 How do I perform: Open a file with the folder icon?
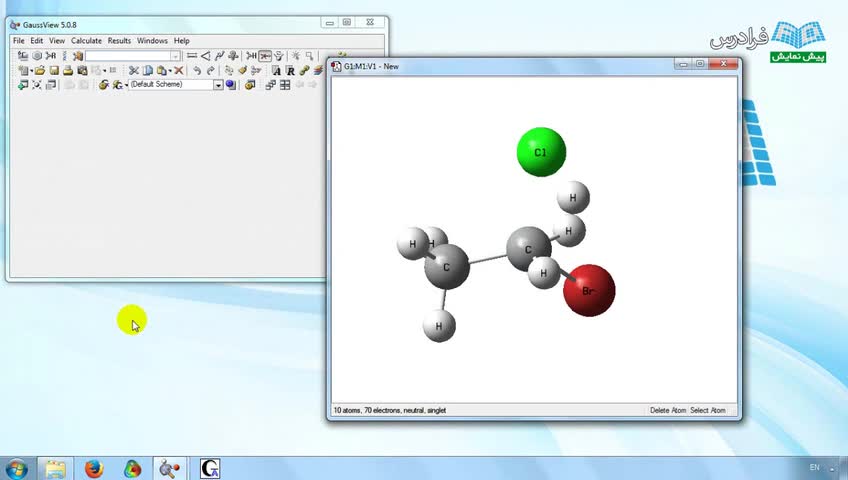pyautogui.click(x=39, y=70)
